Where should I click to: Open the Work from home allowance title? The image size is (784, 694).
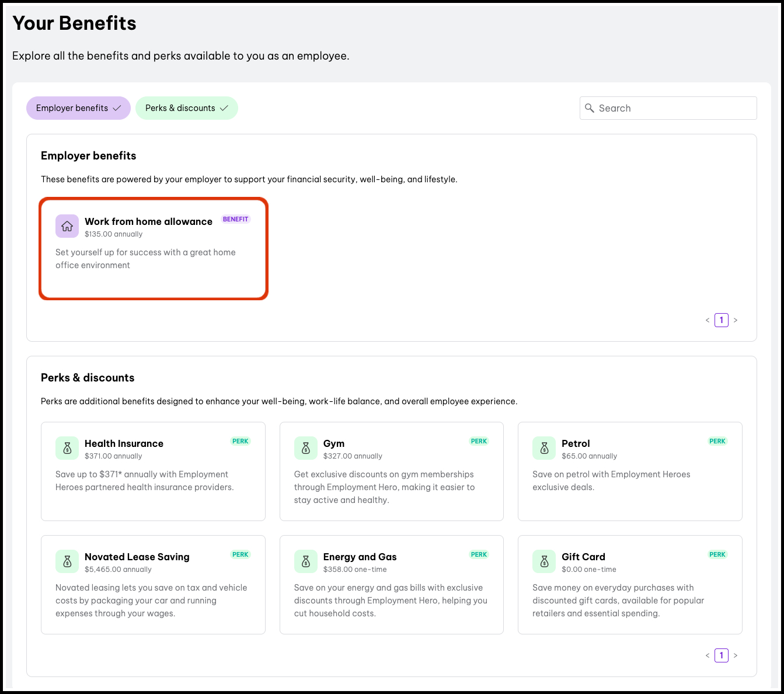coord(148,221)
